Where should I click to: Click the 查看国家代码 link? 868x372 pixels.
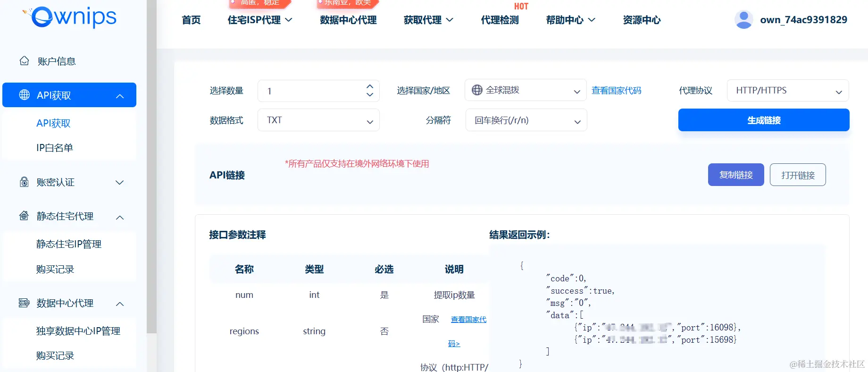click(x=617, y=90)
